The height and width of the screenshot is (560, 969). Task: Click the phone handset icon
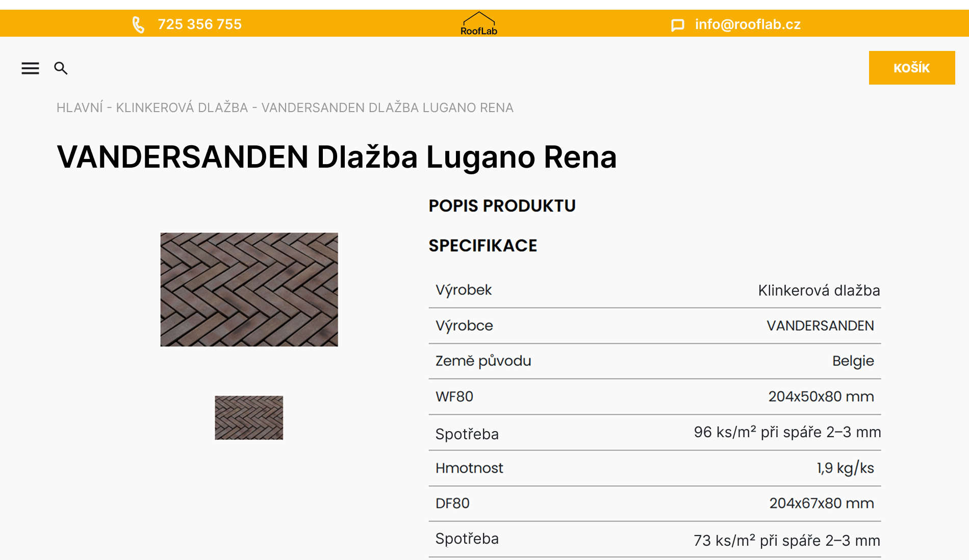pyautogui.click(x=138, y=24)
